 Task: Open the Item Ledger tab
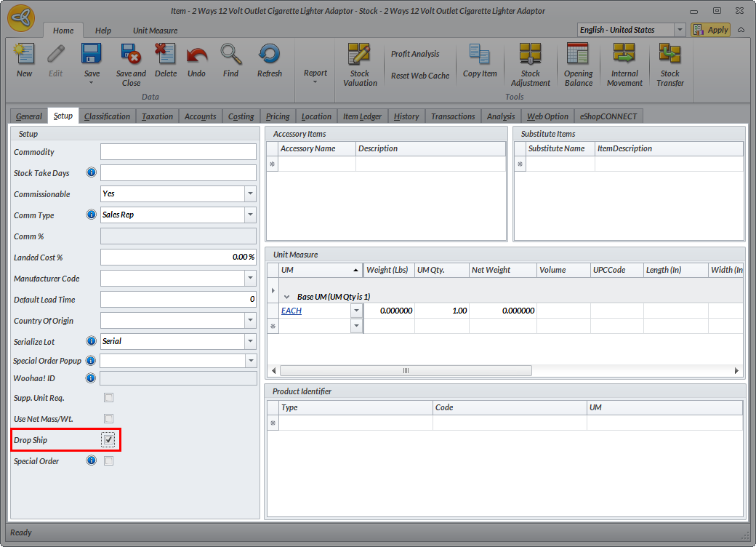(x=362, y=116)
